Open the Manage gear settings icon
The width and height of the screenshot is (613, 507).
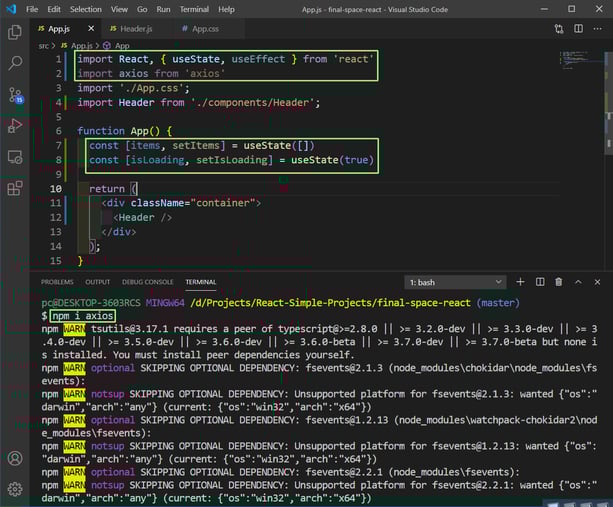15,489
